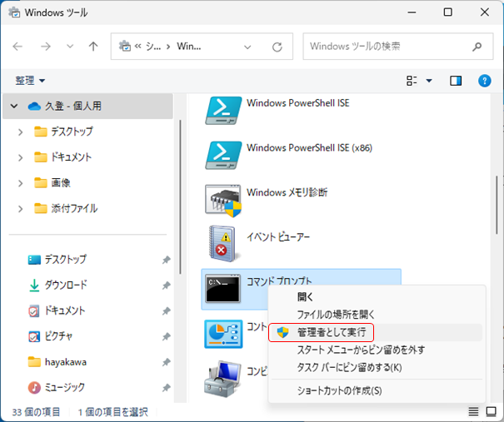Viewport: 504px width, 422px height.
Task: Open the 整理 dropdown menu
Action: click(30, 81)
